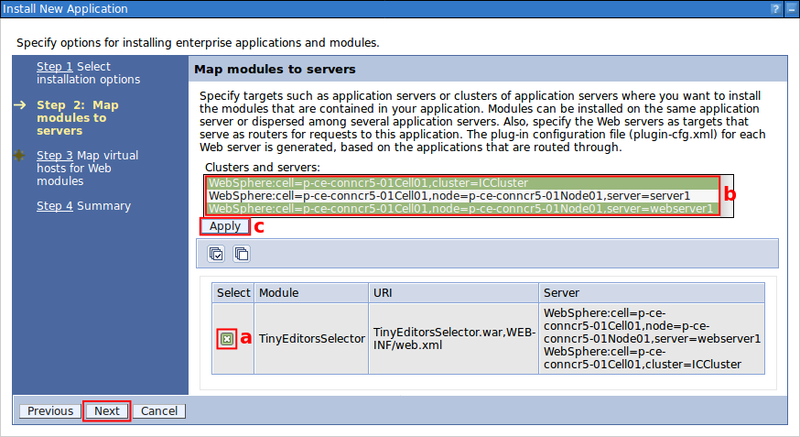Click the Previous button

[51, 411]
